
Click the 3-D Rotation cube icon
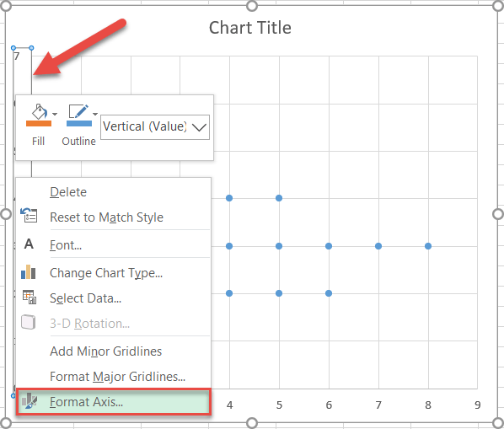(29, 322)
